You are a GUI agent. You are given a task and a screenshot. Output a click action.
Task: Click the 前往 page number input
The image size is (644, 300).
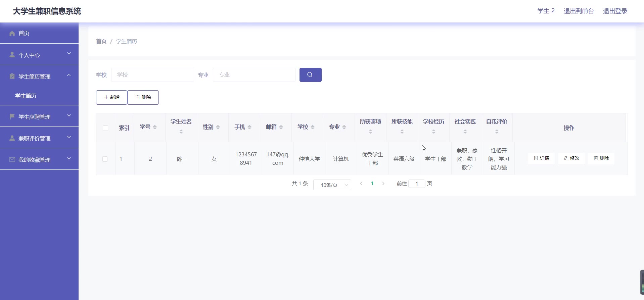(417, 184)
